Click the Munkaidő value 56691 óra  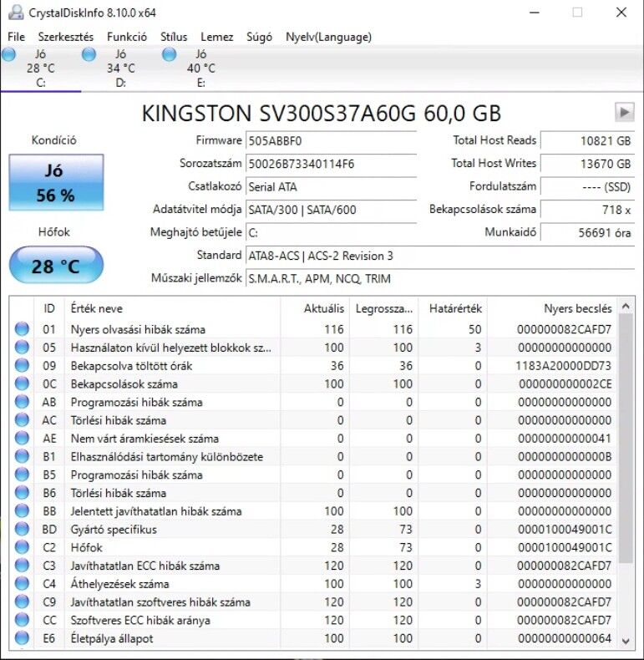587,232
